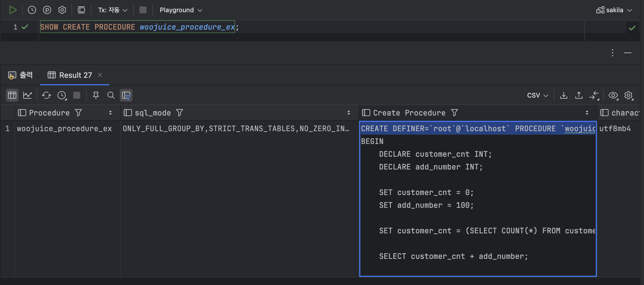Open query console settings gear
The image size is (644, 285).
pyautogui.click(x=62, y=10)
